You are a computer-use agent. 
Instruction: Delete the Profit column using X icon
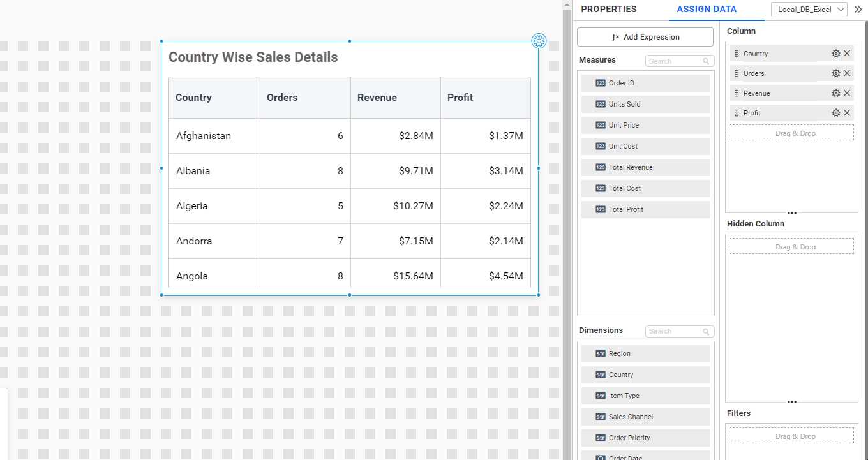847,114
